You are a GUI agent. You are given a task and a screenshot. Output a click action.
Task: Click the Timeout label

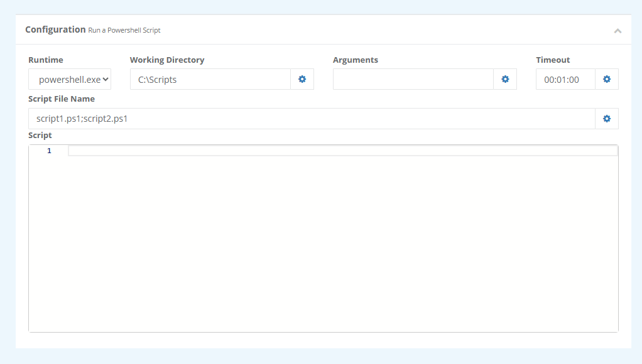[553, 60]
